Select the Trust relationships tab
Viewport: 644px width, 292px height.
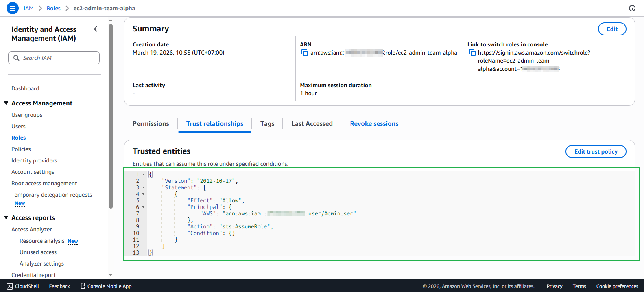[x=215, y=123]
